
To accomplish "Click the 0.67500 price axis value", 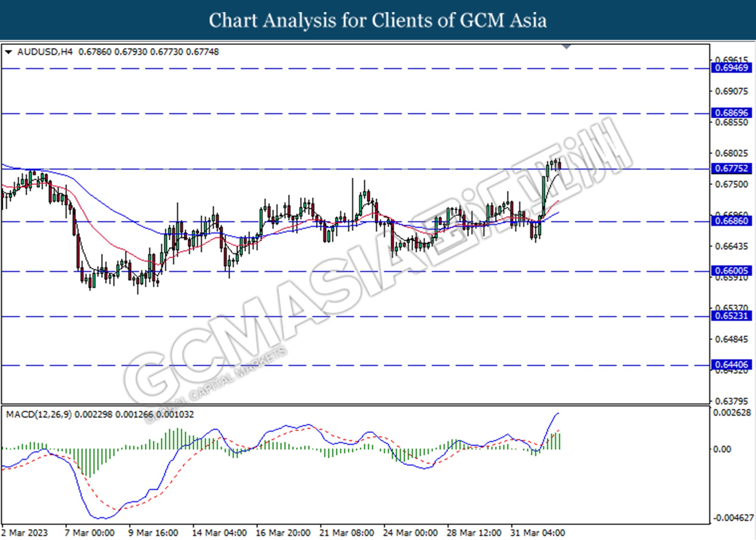I will [x=731, y=184].
